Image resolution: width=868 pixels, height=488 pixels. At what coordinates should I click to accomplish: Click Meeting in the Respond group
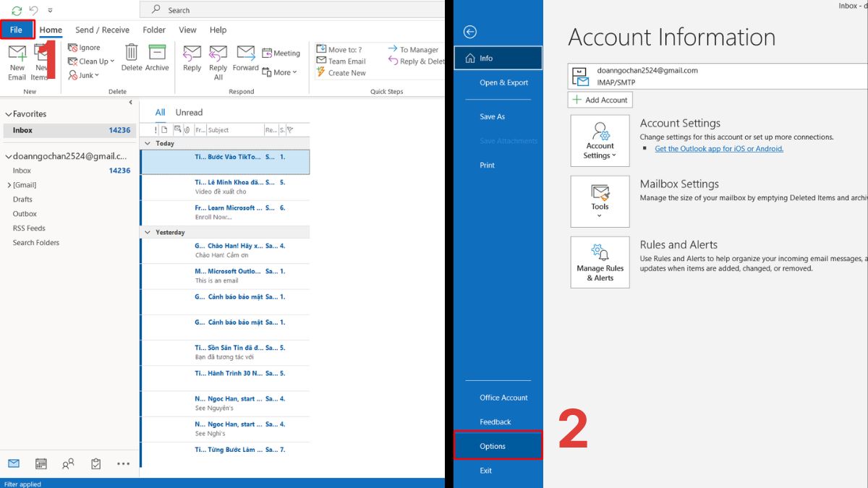(281, 53)
